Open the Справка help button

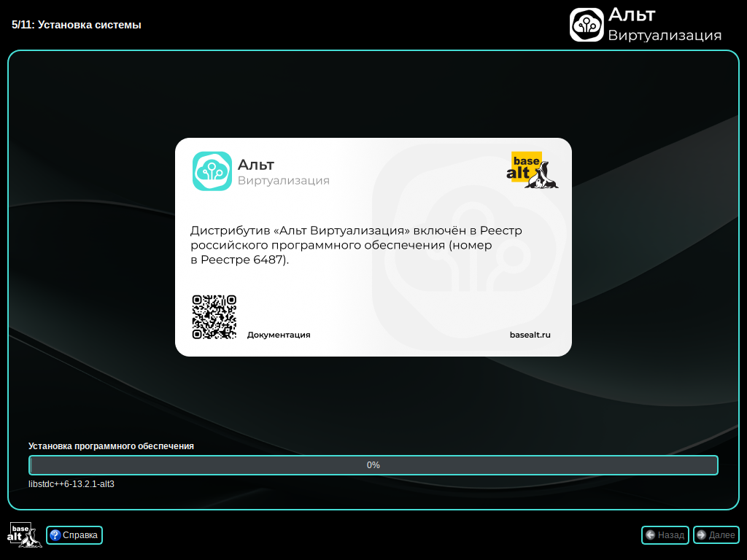(74, 535)
